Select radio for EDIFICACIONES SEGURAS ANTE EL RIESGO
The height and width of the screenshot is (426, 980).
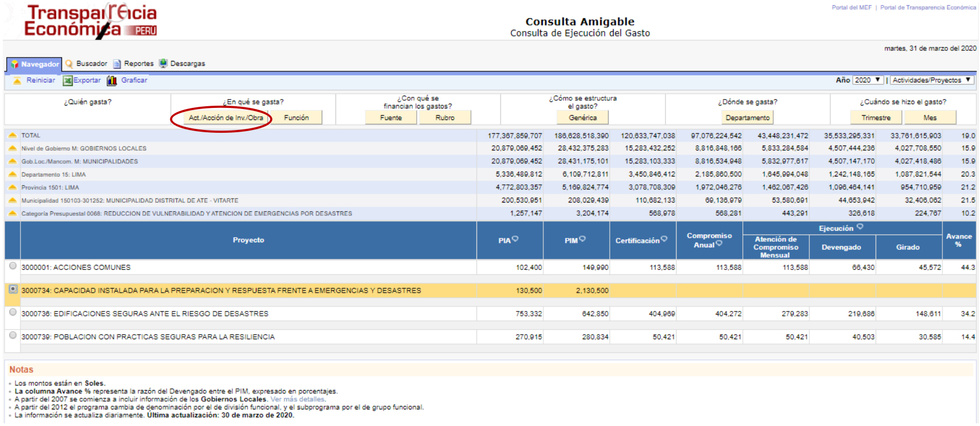pos(13,312)
